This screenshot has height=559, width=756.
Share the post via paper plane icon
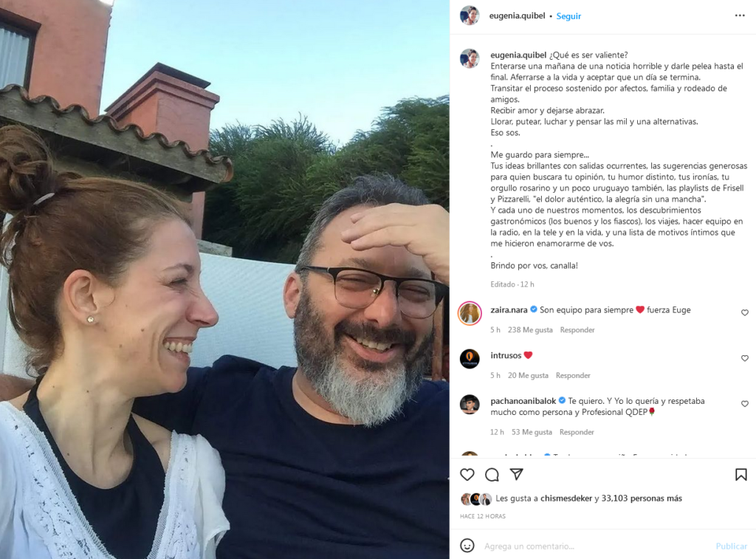(516, 474)
